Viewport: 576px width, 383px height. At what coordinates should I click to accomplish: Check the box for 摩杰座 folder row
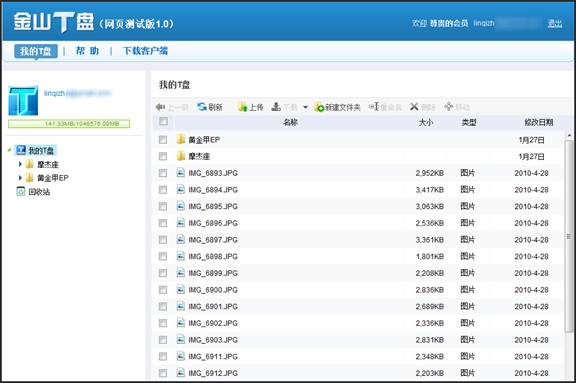[x=163, y=156]
